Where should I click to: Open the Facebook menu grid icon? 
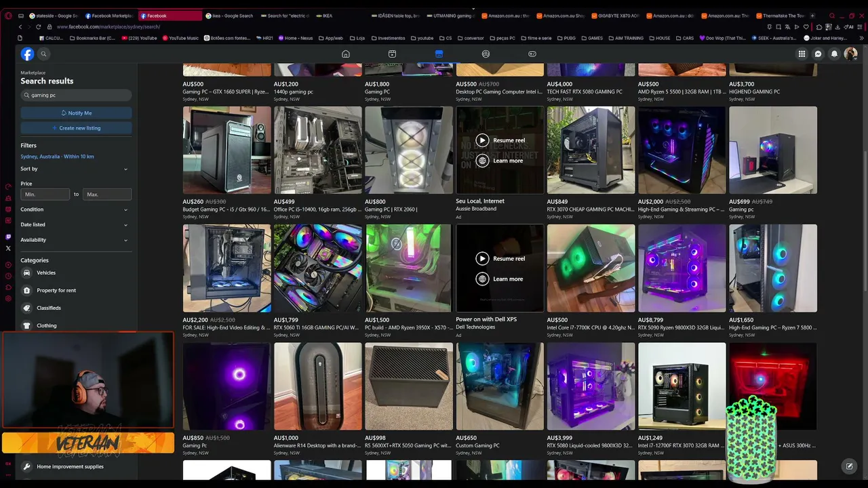coord(802,54)
